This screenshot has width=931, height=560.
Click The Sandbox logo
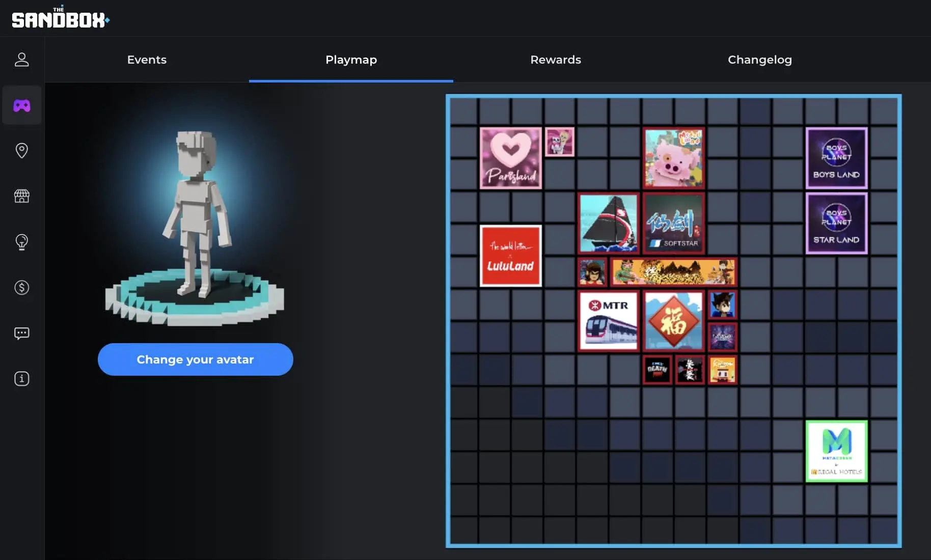(x=61, y=17)
